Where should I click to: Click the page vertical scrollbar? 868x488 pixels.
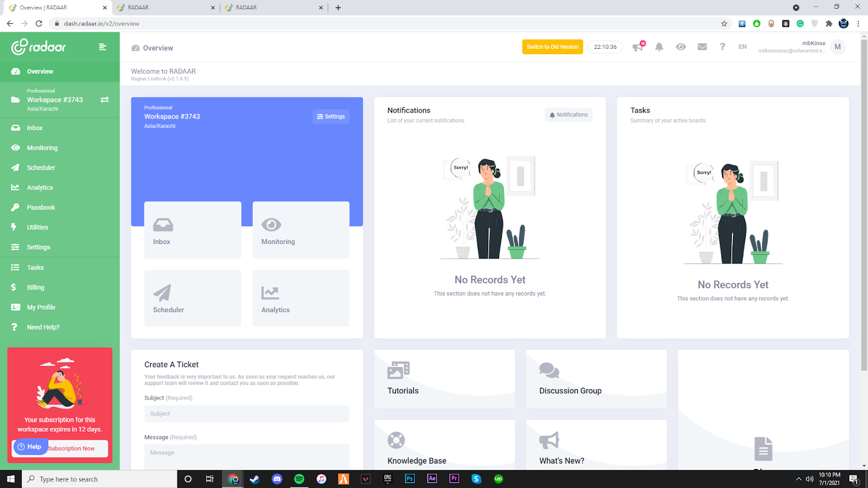tap(864, 206)
